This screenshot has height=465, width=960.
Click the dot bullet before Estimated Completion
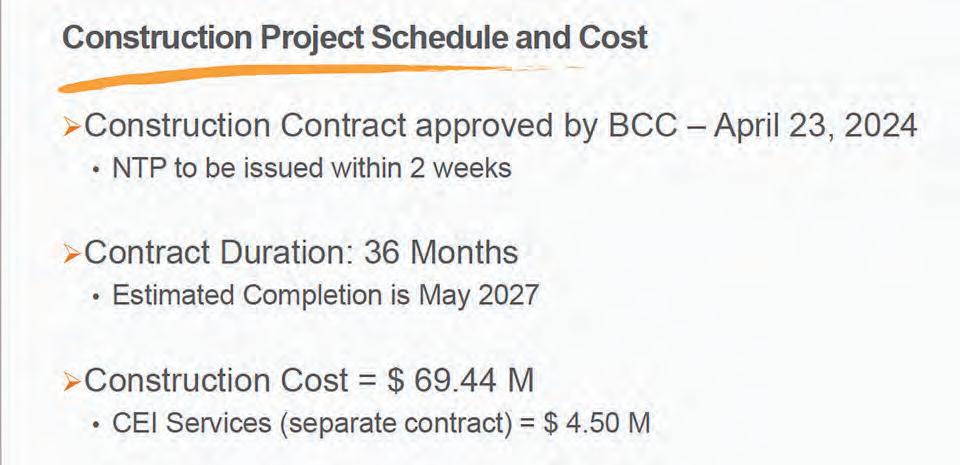click(x=96, y=297)
